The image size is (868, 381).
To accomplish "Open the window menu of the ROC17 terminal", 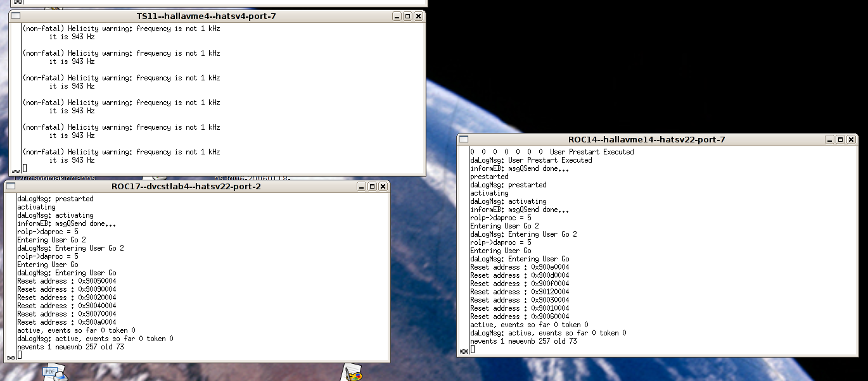I will pyautogui.click(x=11, y=186).
